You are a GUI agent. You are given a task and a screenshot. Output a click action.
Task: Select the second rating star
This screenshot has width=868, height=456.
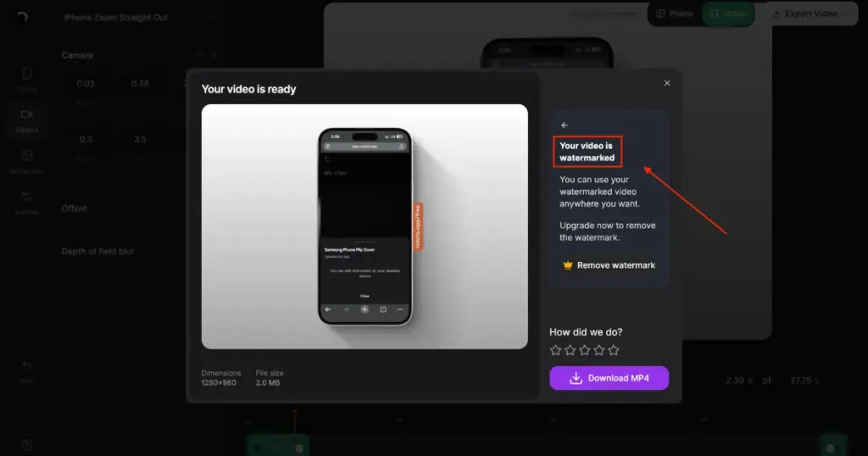click(x=570, y=350)
